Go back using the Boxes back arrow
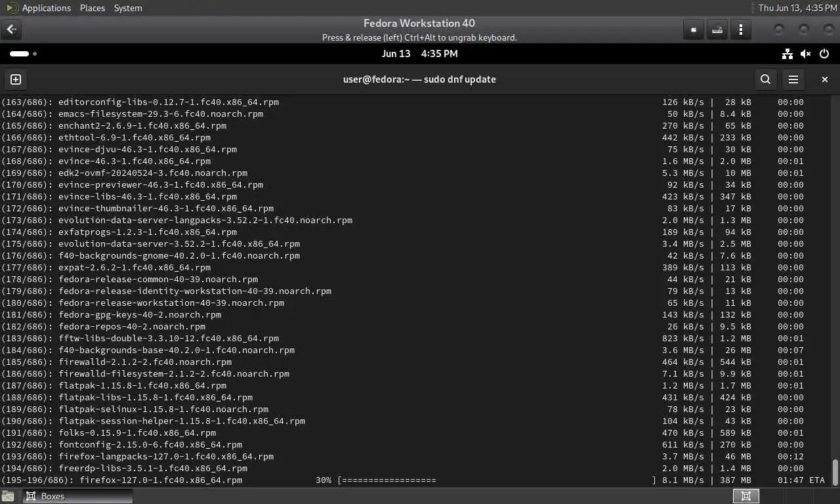Screen dimensions: 840x504 coord(11,30)
